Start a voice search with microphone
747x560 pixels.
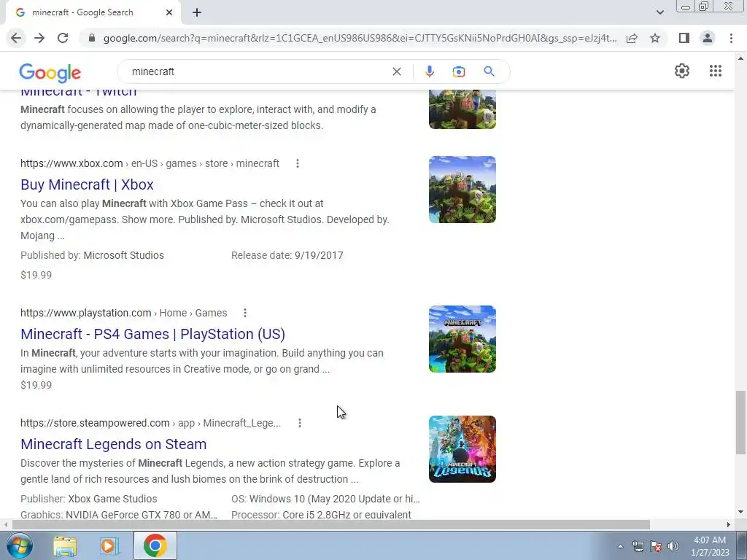pyautogui.click(x=429, y=71)
